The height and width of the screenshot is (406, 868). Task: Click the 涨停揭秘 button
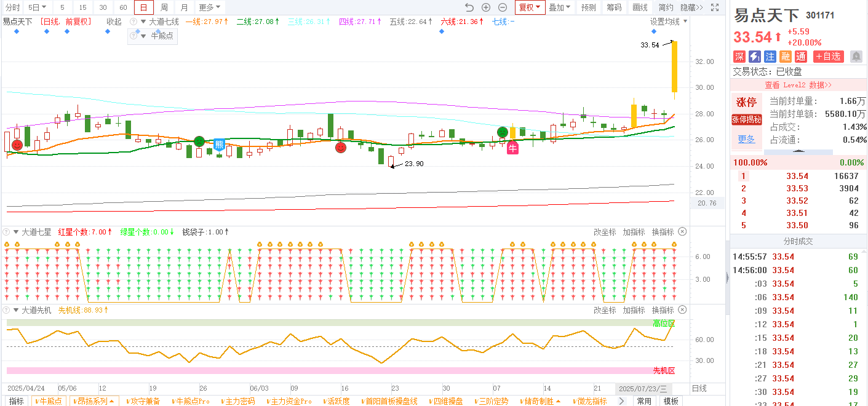pos(746,120)
